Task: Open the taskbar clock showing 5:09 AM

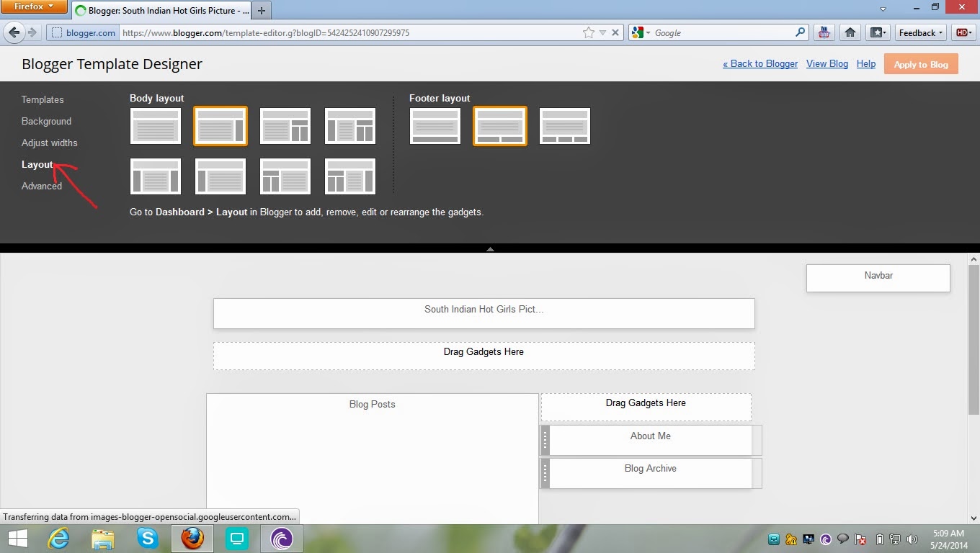Action: (947, 539)
